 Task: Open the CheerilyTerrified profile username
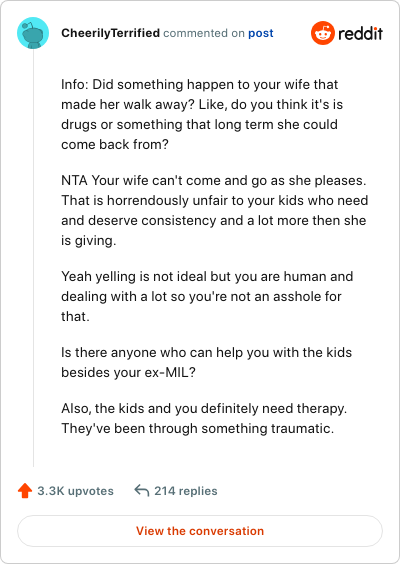click(x=110, y=33)
